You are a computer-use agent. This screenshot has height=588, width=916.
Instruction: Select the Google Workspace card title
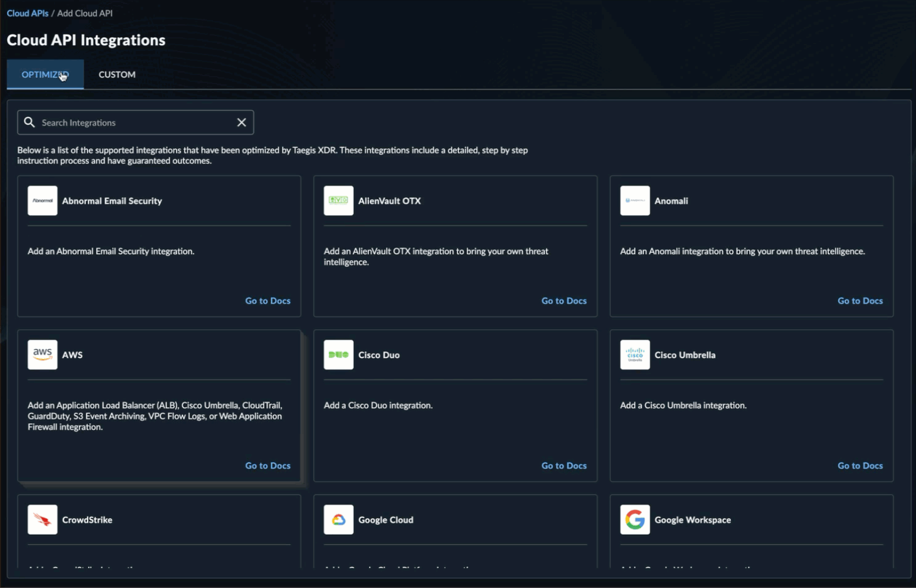pos(693,520)
